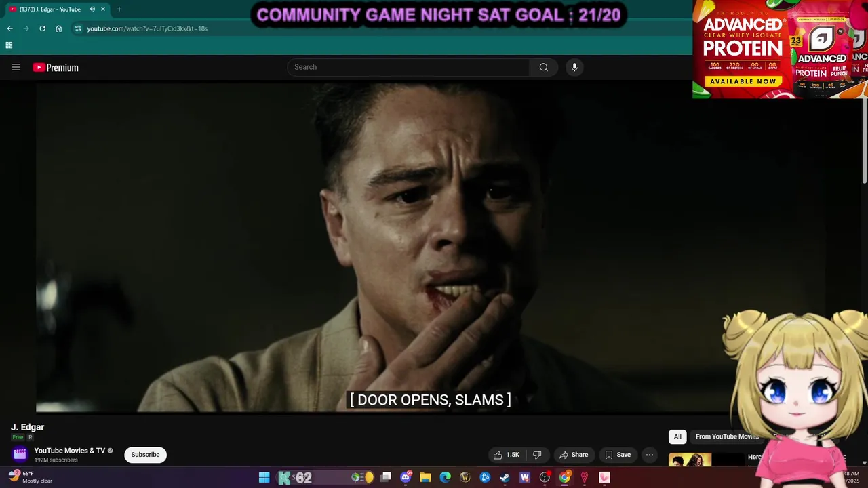The width and height of the screenshot is (868, 488).
Task: Close the J. Edgar tab
Action: tap(103, 9)
